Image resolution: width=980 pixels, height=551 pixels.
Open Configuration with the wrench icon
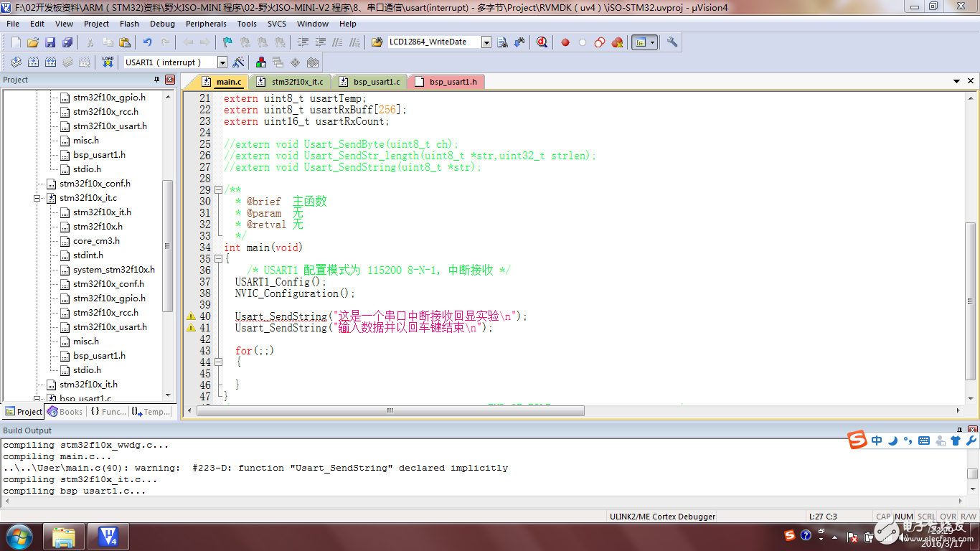tap(672, 42)
